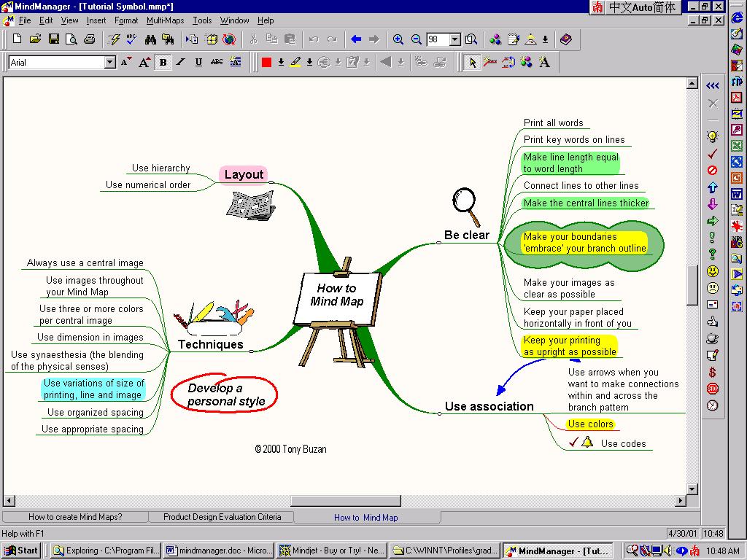Decrease font size with small A icon

coord(126,62)
